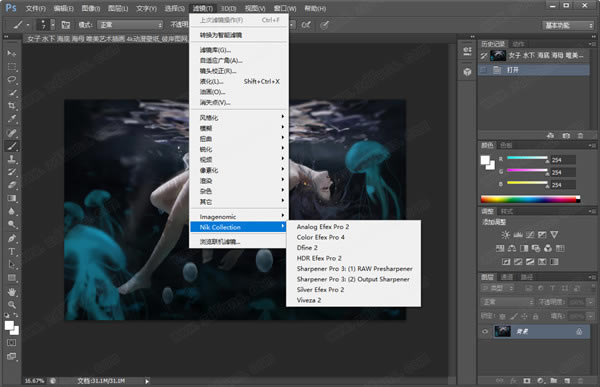This screenshot has height=387, width=600.
Task: Click foreground color swatch in Color panel
Action: pos(485,160)
